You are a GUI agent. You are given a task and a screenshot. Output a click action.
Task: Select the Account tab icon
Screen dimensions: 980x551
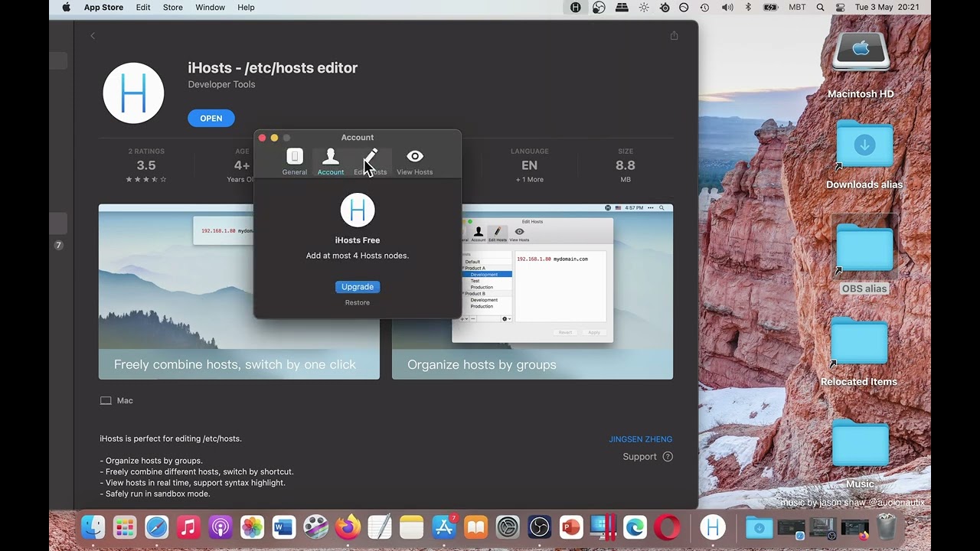pyautogui.click(x=331, y=161)
